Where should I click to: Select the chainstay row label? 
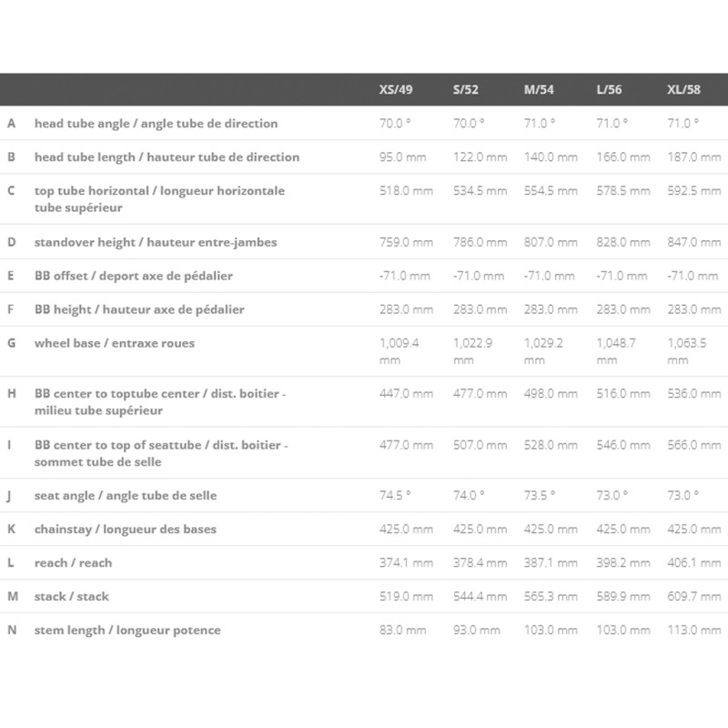pos(125,529)
